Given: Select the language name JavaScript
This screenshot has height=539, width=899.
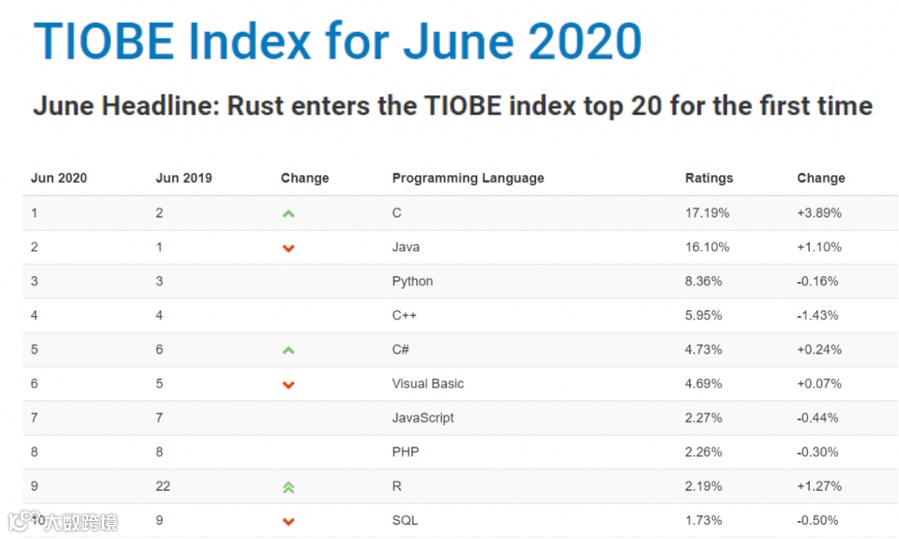Looking at the screenshot, I should click(x=423, y=418).
